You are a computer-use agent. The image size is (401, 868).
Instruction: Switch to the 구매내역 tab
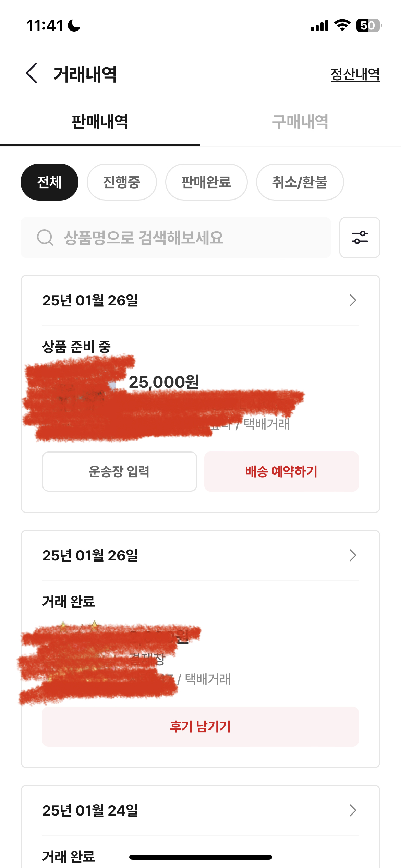click(300, 122)
